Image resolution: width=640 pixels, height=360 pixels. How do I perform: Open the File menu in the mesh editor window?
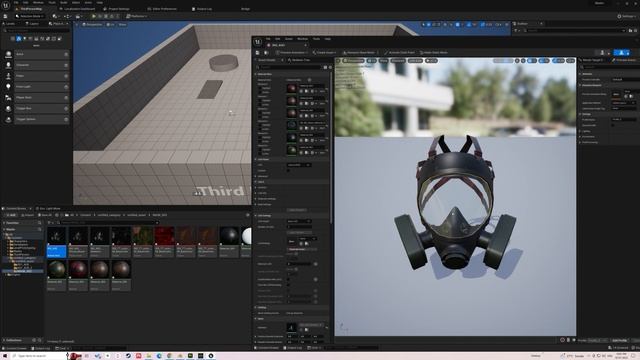[268, 39]
